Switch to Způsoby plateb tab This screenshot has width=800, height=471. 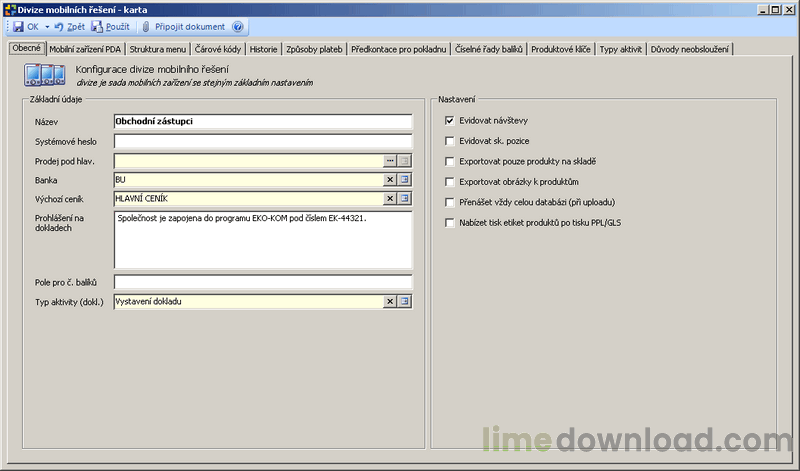click(x=314, y=49)
